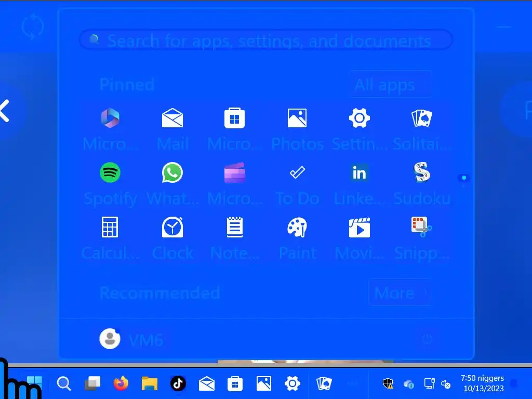Click the Start menu power button
The width and height of the screenshot is (532, 399).
(x=427, y=339)
